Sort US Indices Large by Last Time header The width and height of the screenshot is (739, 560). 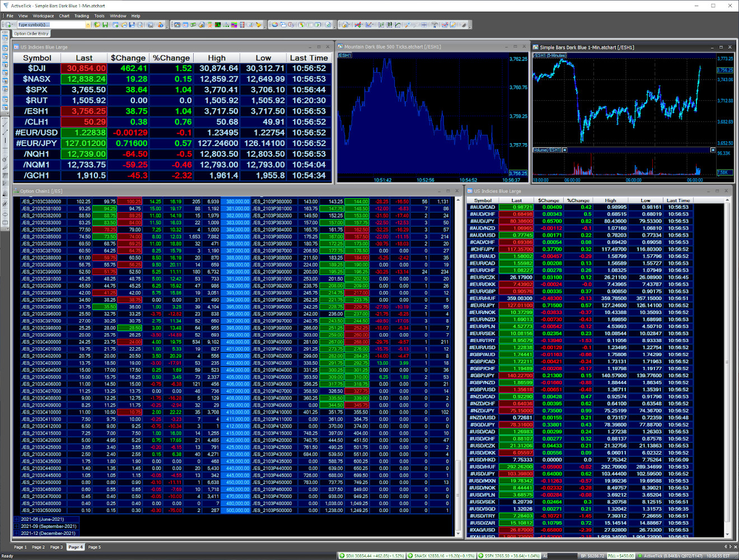(309, 58)
